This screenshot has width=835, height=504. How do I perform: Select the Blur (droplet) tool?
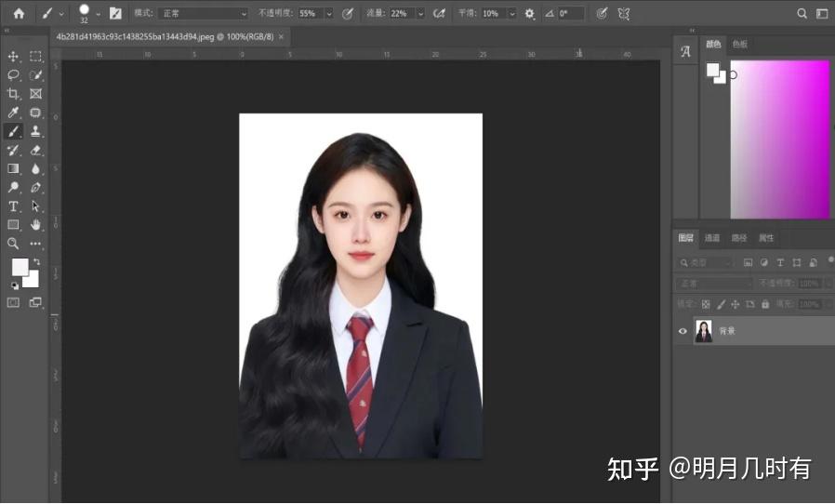[35, 169]
